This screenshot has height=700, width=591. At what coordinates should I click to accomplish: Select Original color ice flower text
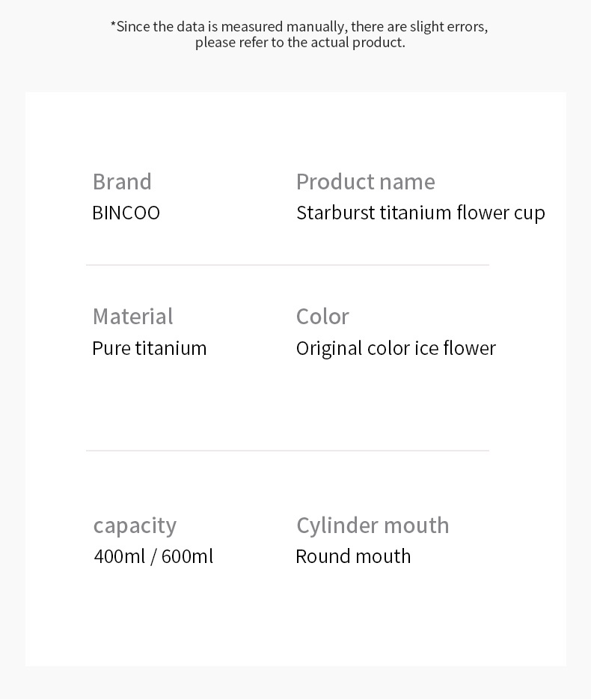tap(396, 349)
